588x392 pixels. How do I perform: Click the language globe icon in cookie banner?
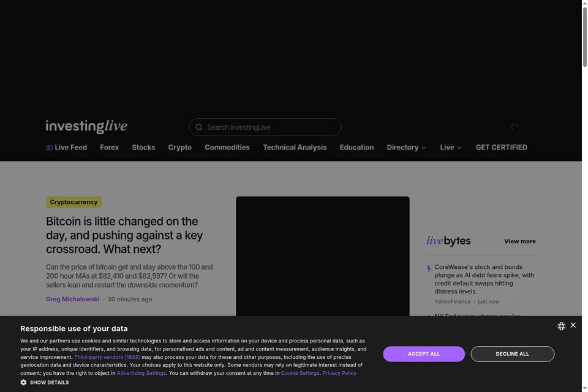561,326
